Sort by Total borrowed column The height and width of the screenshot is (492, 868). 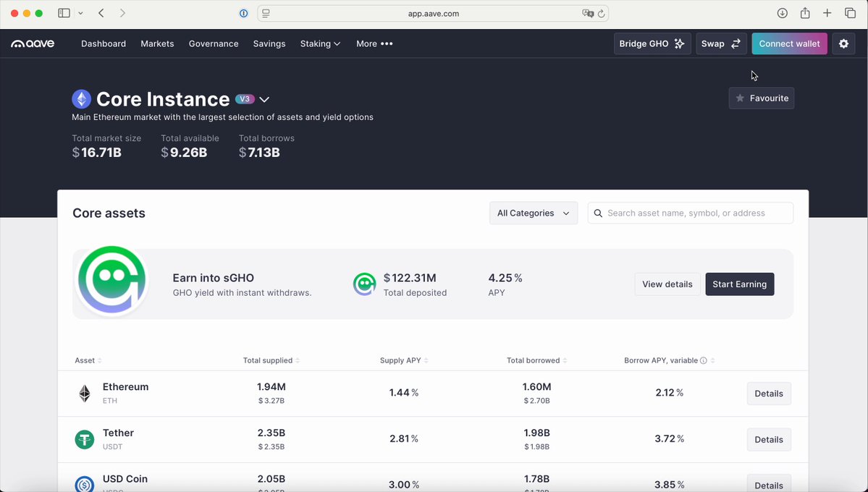537,360
